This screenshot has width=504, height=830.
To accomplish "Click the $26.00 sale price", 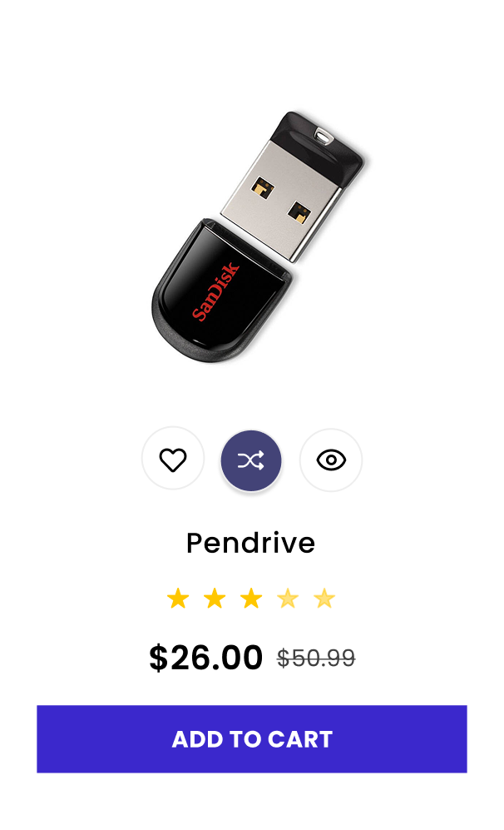I will (x=205, y=658).
